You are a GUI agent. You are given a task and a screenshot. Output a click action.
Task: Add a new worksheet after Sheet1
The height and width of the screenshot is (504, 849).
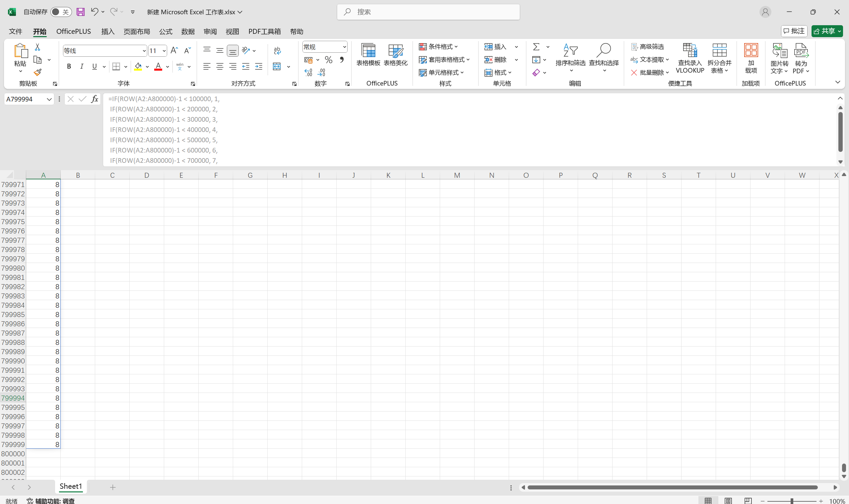click(112, 487)
